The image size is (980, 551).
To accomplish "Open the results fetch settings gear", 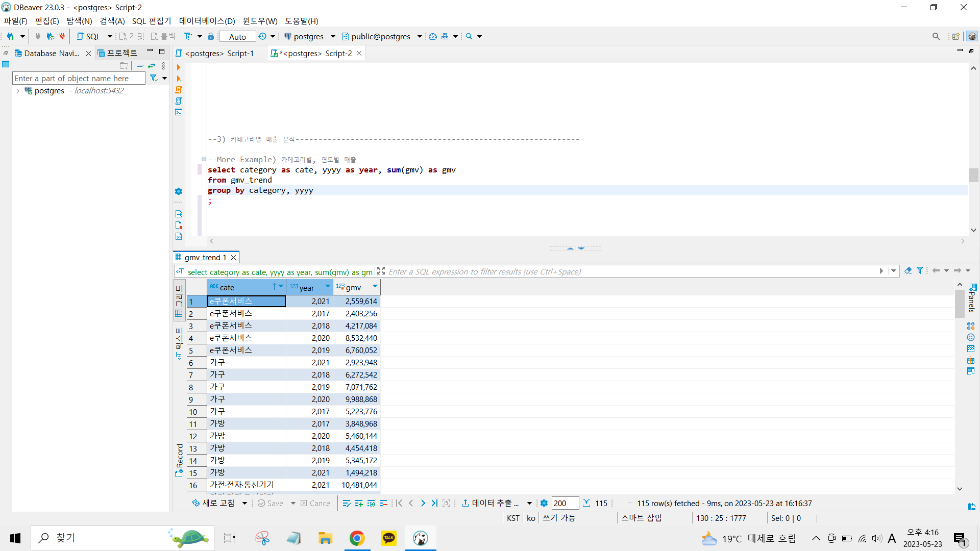I will click(x=544, y=504).
